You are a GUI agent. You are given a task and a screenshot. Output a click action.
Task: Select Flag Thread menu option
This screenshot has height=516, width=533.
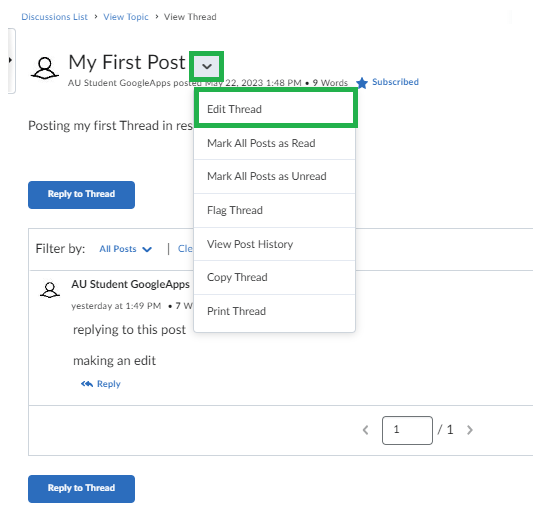(275, 210)
